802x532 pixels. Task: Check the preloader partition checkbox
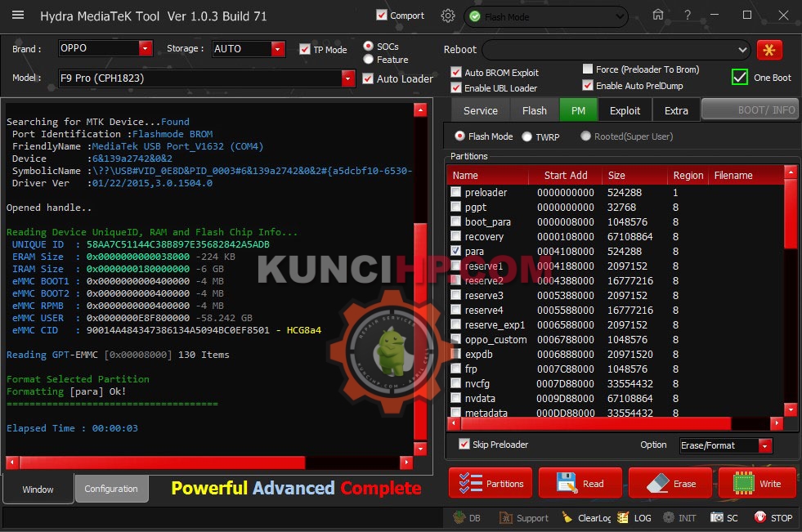[455, 192]
